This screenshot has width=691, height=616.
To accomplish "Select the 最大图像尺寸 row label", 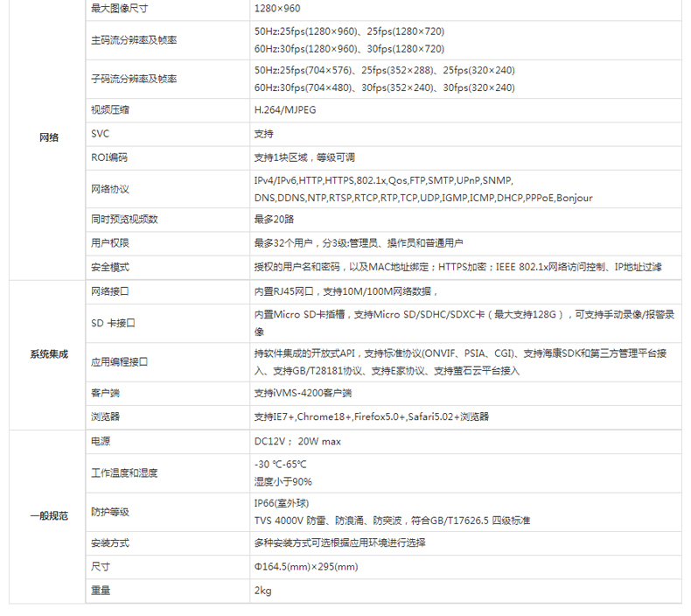I will pyautogui.click(x=118, y=8).
